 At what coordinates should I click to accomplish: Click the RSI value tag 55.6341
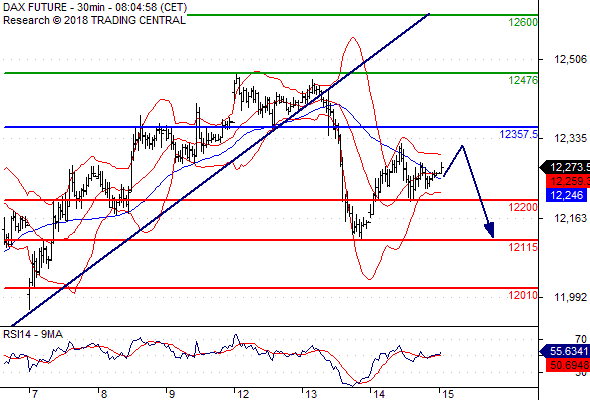(x=566, y=351)
